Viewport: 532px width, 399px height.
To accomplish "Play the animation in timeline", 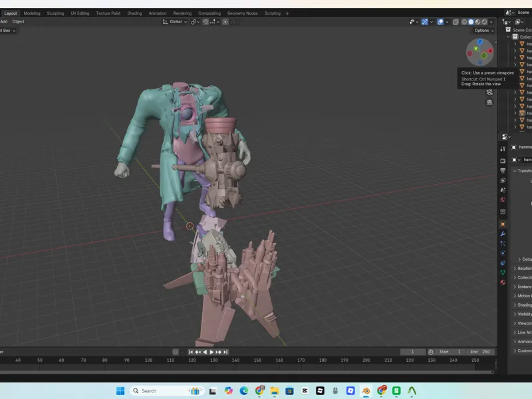I will 211,352.
